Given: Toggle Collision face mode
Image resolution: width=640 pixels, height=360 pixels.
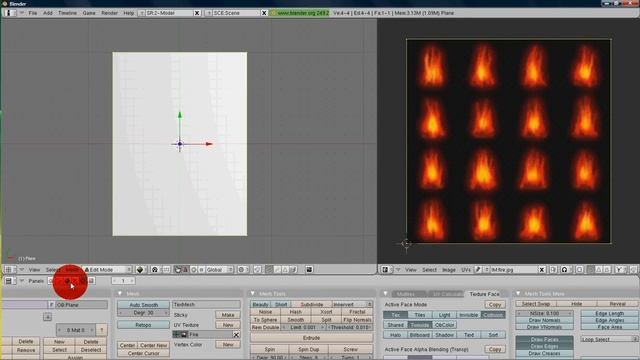Looking at the screenshot, I should point(493,315).
